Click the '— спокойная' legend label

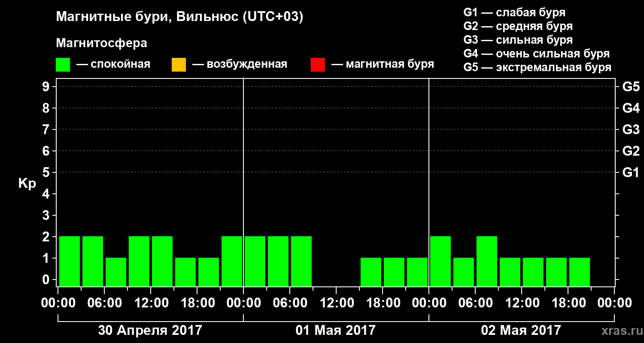click(x=113, y=64)
